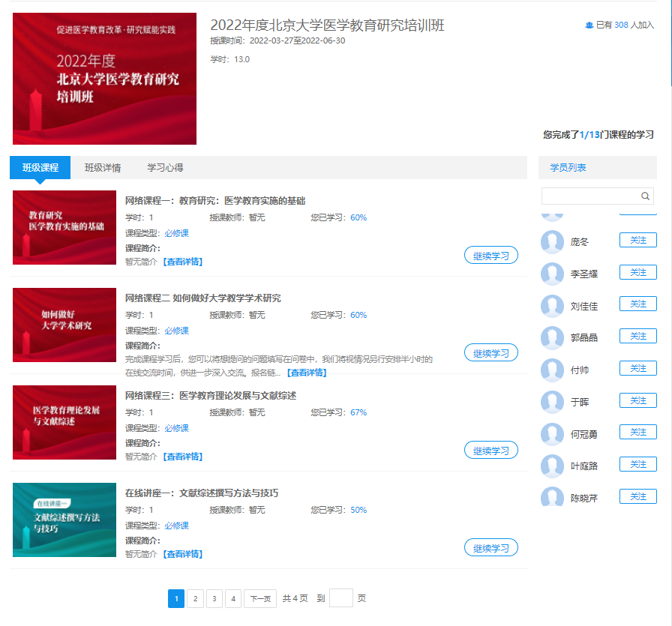Continue learning 网络课程一 via 继续学习
Viewport: 672px width, 626px height.
(491, 256)
